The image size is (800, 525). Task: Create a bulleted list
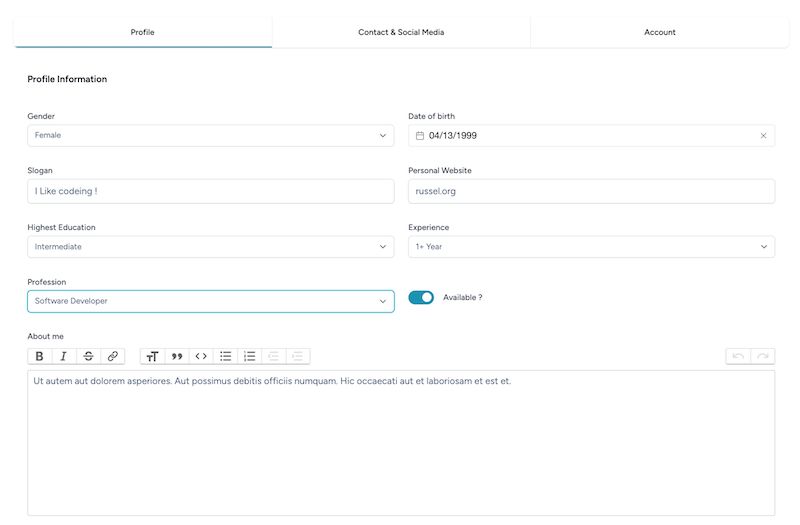226,356
